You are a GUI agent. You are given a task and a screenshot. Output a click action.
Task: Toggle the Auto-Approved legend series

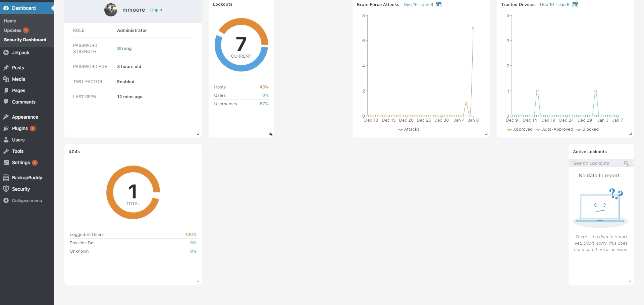point(555,129)
